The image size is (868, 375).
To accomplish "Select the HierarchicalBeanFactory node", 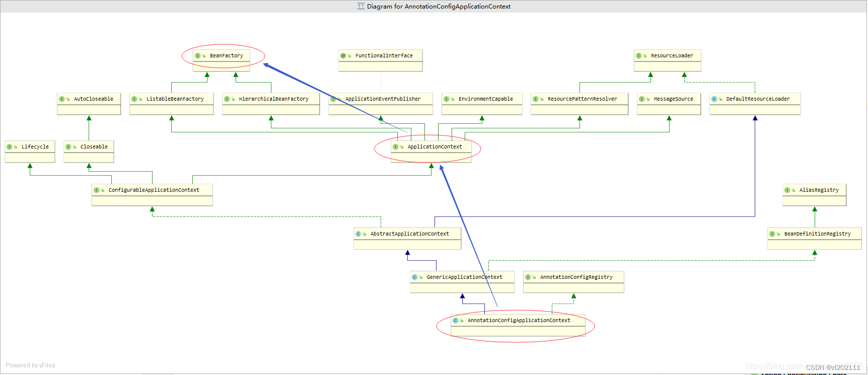I will 271,104.
